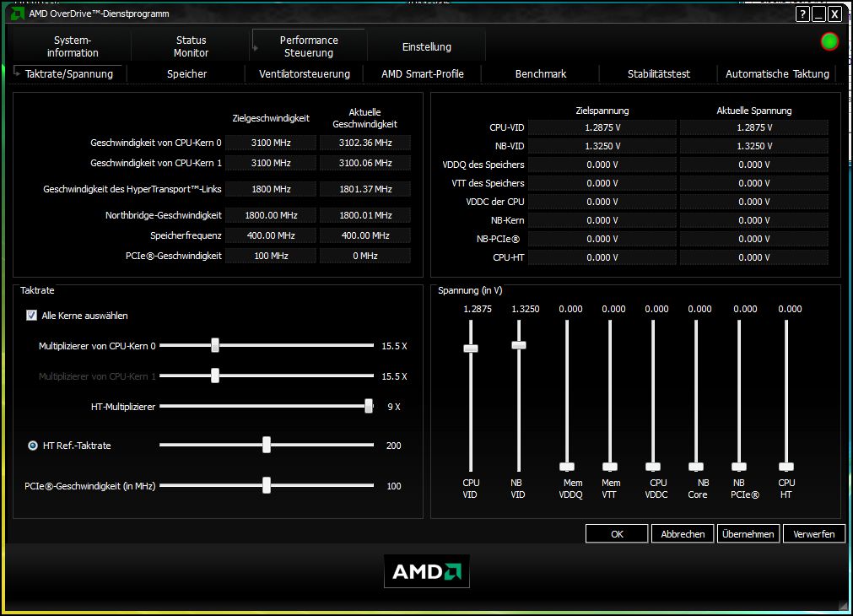Click VDDQ des Speichers target '0.000 V'
The width and height of the screenshot is (853, 616).
click(602, 165)
